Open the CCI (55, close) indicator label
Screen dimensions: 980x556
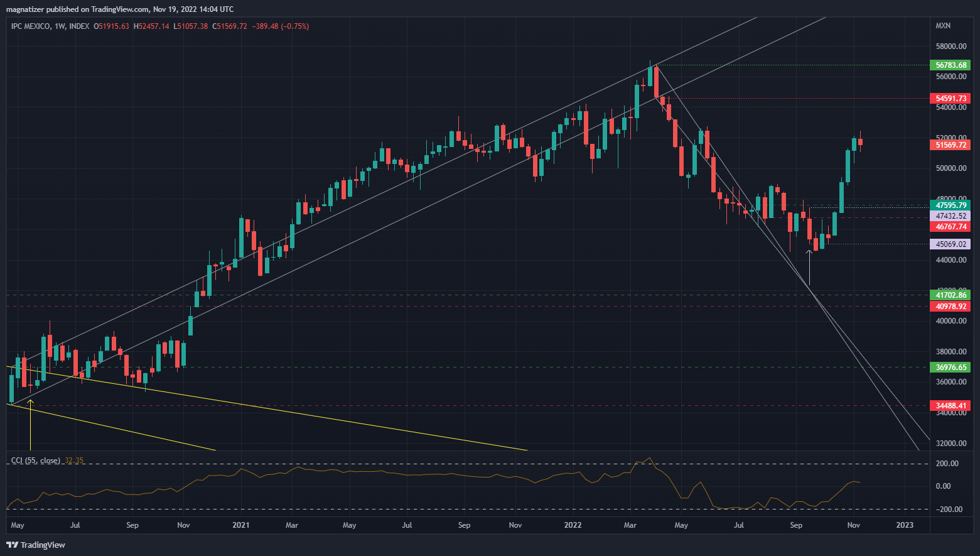[36, 461]
